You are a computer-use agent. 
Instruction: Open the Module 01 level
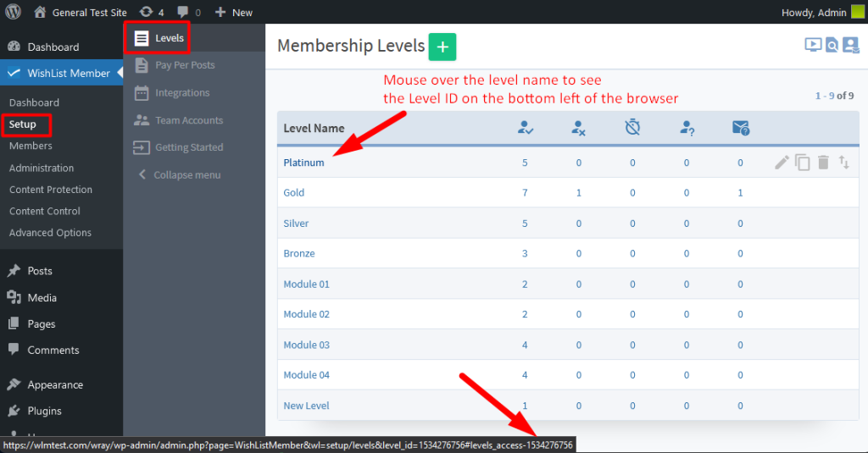coord(306,284)
